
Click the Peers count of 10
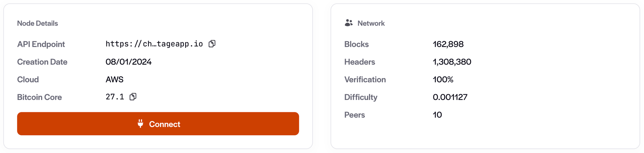pos(437,115)
